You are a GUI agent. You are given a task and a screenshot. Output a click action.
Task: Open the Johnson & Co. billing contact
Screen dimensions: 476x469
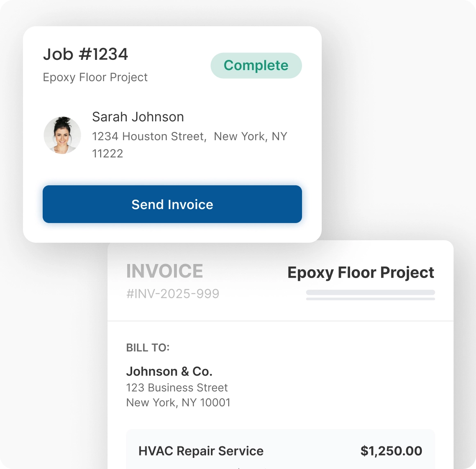(x=169, y=371)
